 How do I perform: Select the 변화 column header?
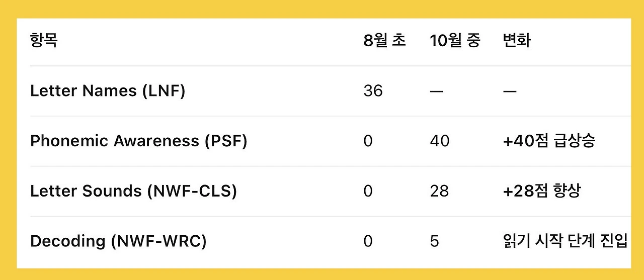point(517,40)
